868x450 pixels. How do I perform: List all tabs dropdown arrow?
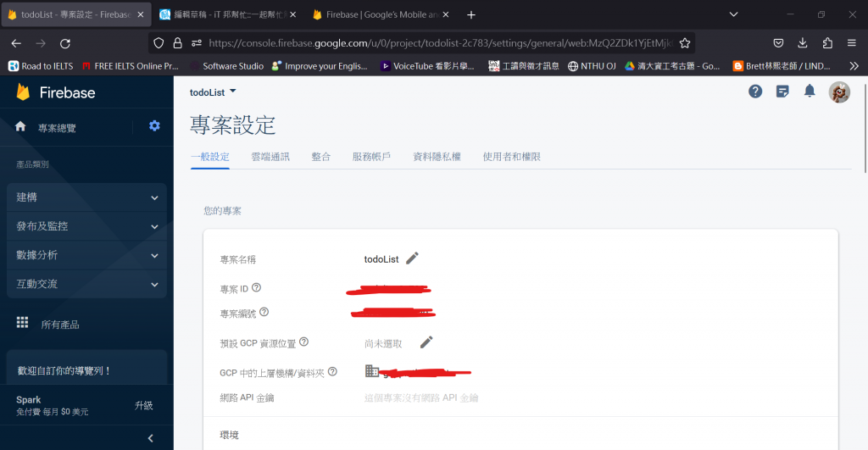click(x=733, y=14)
